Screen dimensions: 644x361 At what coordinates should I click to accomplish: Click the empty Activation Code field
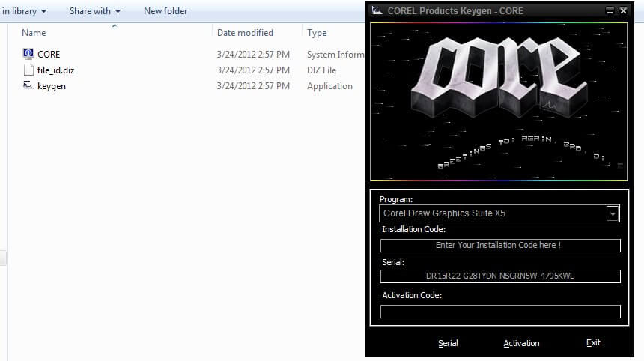click(500, 312)
